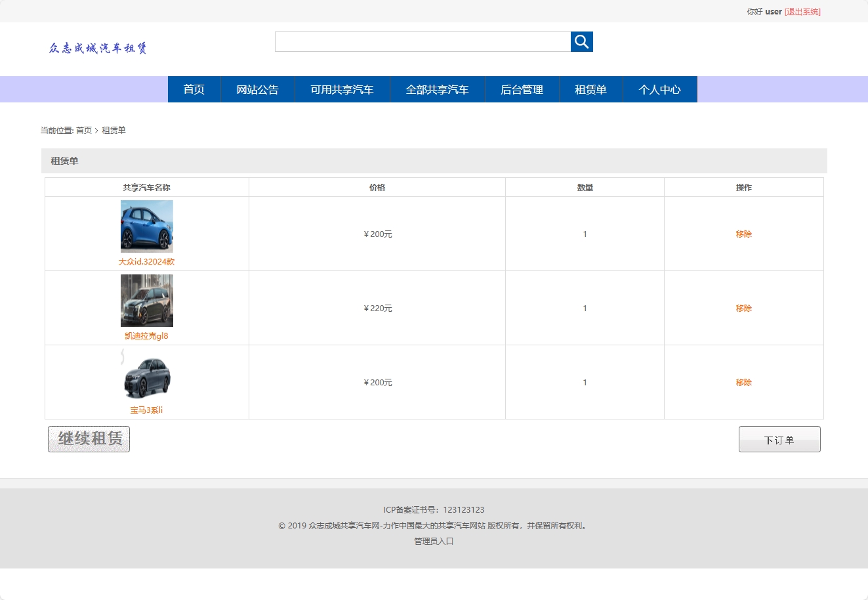Click the 继续租赁 button
The width and height of the screenshot is (868, 600).
pos(88,439)
